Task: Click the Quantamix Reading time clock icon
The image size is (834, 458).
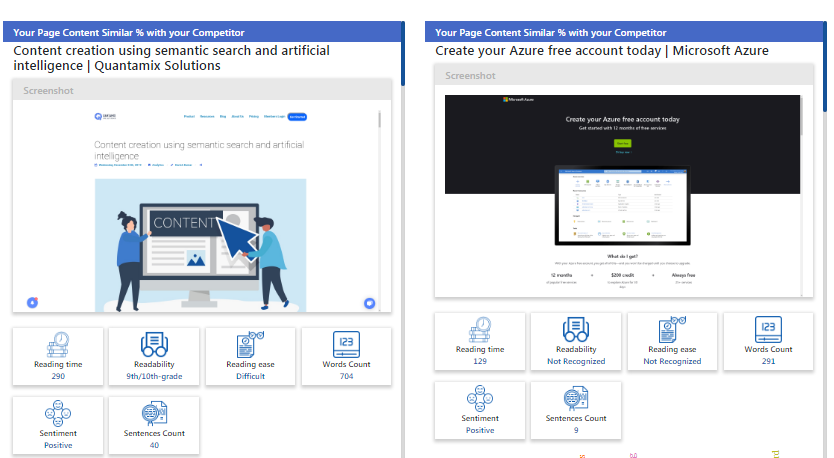Action: click(58, 345)
